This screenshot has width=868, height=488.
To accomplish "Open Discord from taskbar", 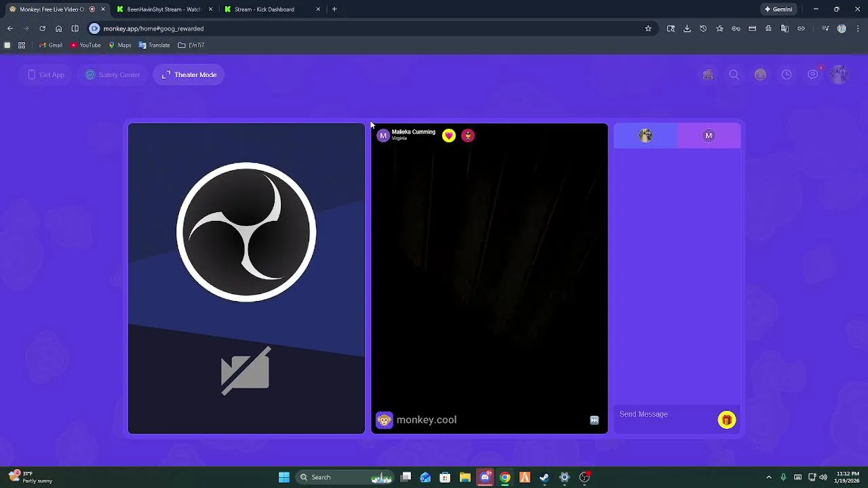I will [485, 477].
